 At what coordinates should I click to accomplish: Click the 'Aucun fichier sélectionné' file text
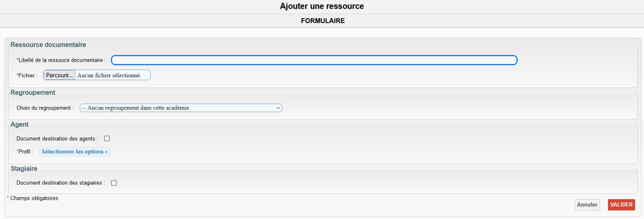[x=109, y=76]
